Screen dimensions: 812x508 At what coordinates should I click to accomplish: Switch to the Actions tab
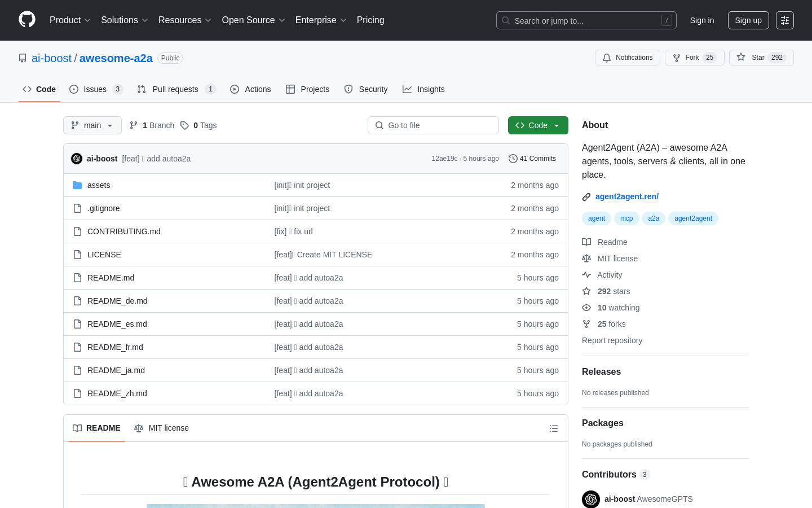click(x=250, y=89)
